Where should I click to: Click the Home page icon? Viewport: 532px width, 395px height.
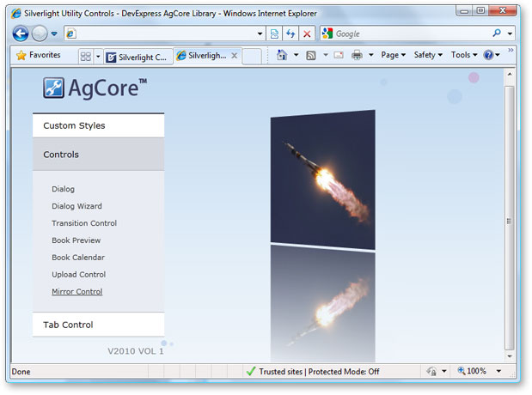(280, 55)
